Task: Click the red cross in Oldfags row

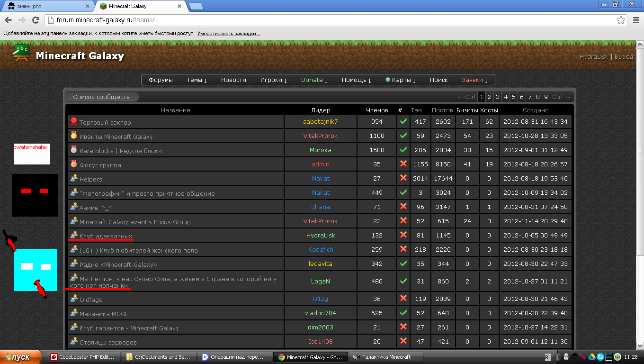Action: [x=403, y=299]
